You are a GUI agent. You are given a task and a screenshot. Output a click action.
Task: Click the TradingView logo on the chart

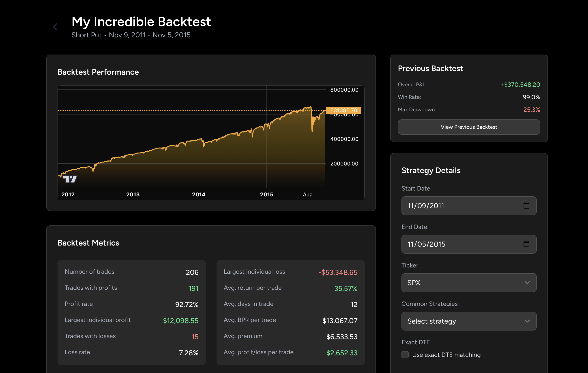point(70,179)
